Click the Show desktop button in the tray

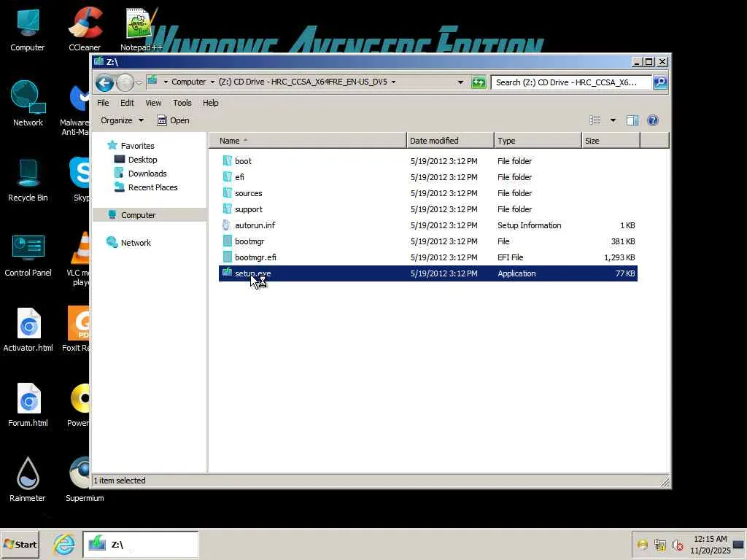click(739, 544)
